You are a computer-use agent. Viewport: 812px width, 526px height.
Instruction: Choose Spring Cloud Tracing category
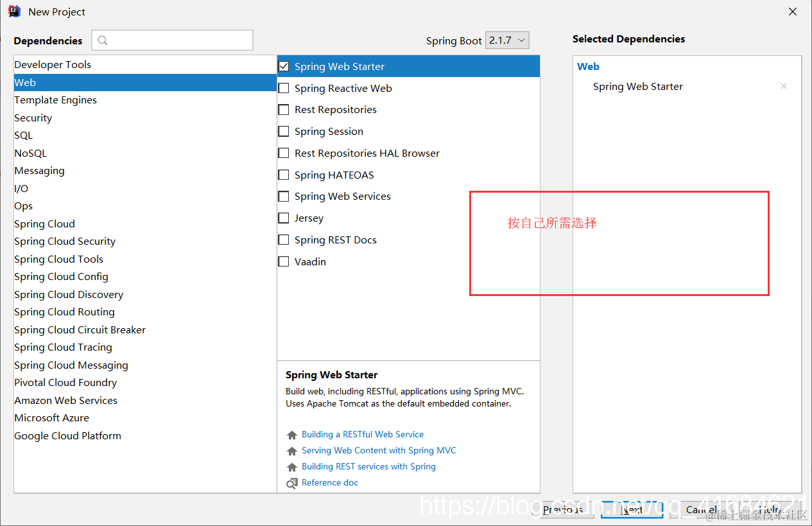(x=145, y=347)
